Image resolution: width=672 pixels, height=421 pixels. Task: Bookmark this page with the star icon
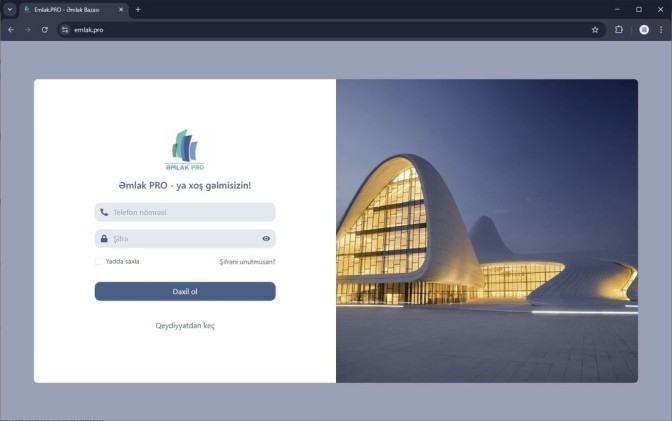click(x=595, y=30)
